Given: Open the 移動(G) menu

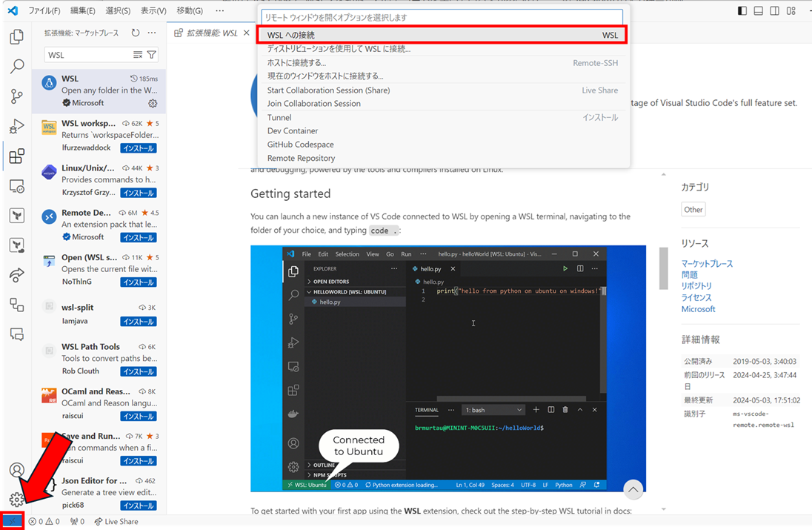Looking at the screenshot, I should tap(190, 11).
